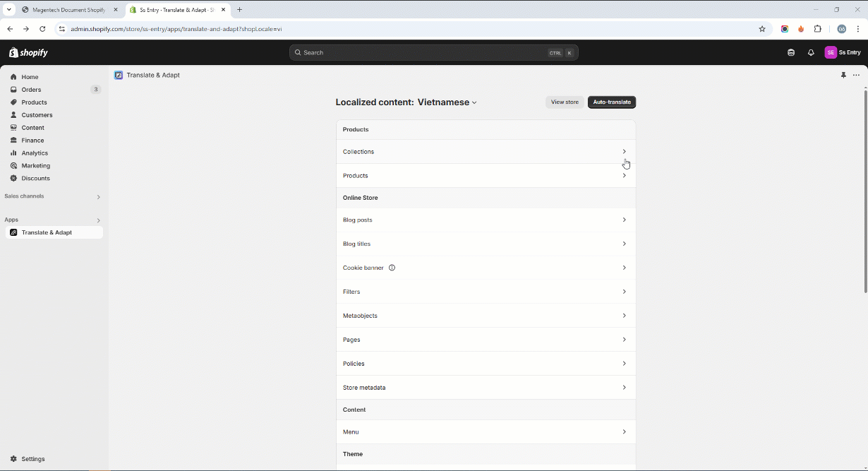Expand the Sales channels section
Screen dimensions: 868x471
98,197
